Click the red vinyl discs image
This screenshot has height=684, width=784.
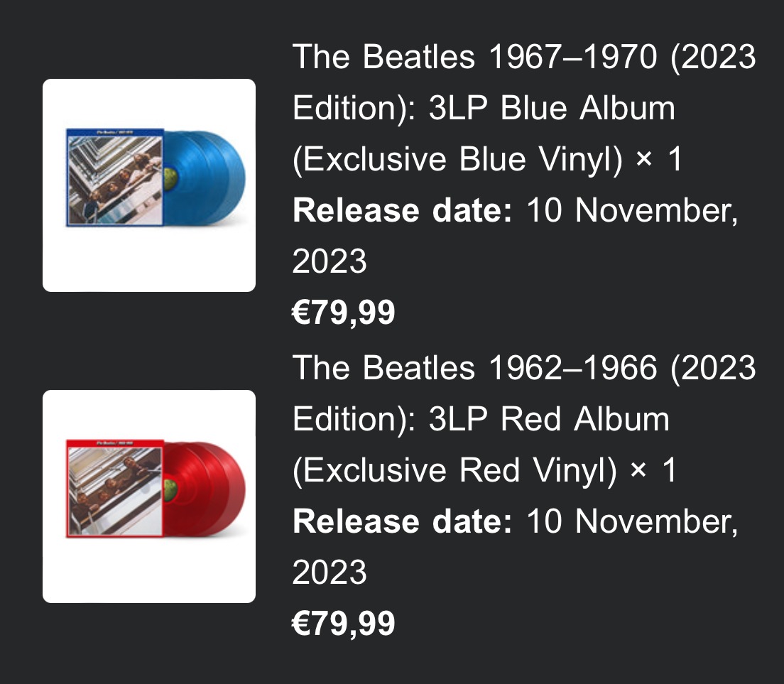coord(205,489)
